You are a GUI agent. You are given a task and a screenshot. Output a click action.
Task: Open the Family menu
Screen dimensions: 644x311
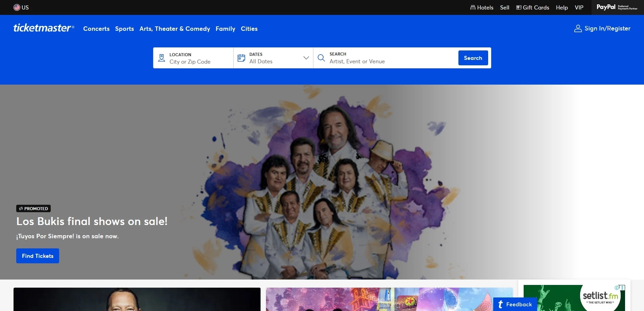click(x=225, y=29)
